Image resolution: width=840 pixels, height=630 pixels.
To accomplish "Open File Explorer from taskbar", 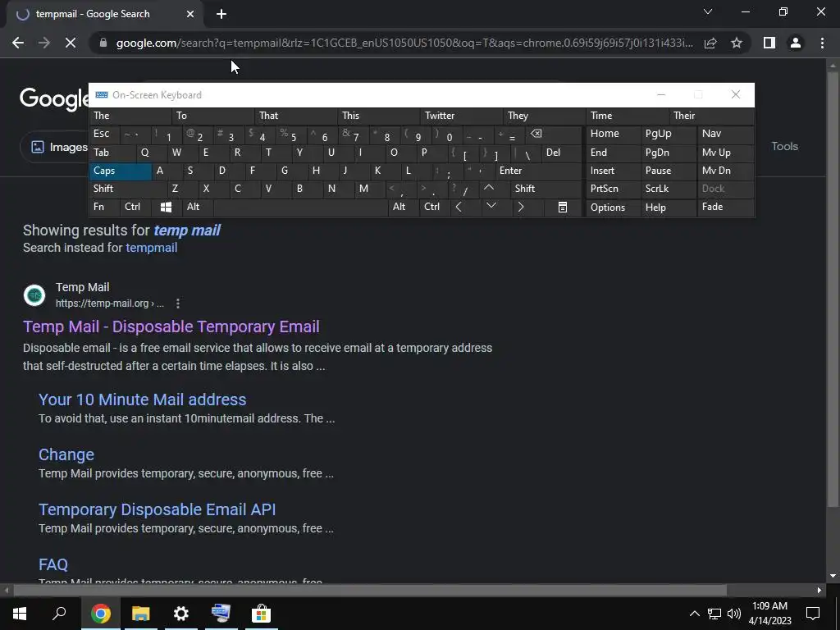I will (141, 614).
